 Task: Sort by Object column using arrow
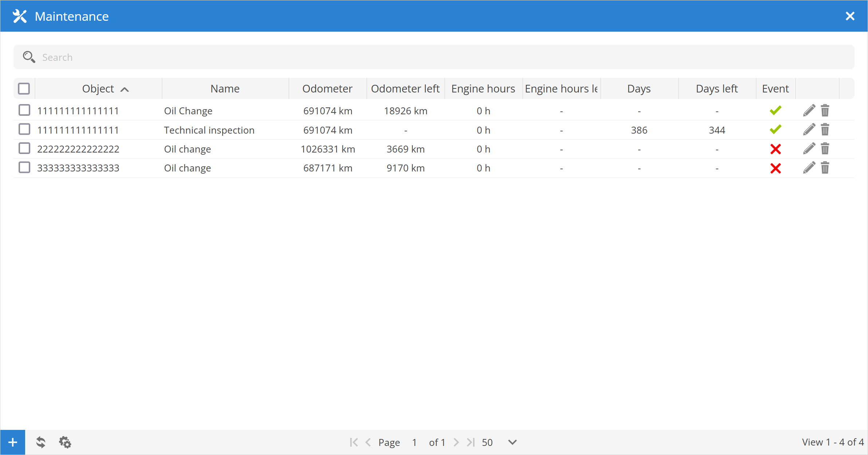[x=125, y=90]
